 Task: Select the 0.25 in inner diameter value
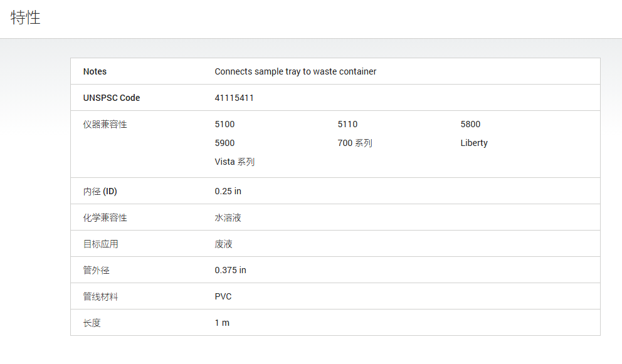[x=228, y=191]
